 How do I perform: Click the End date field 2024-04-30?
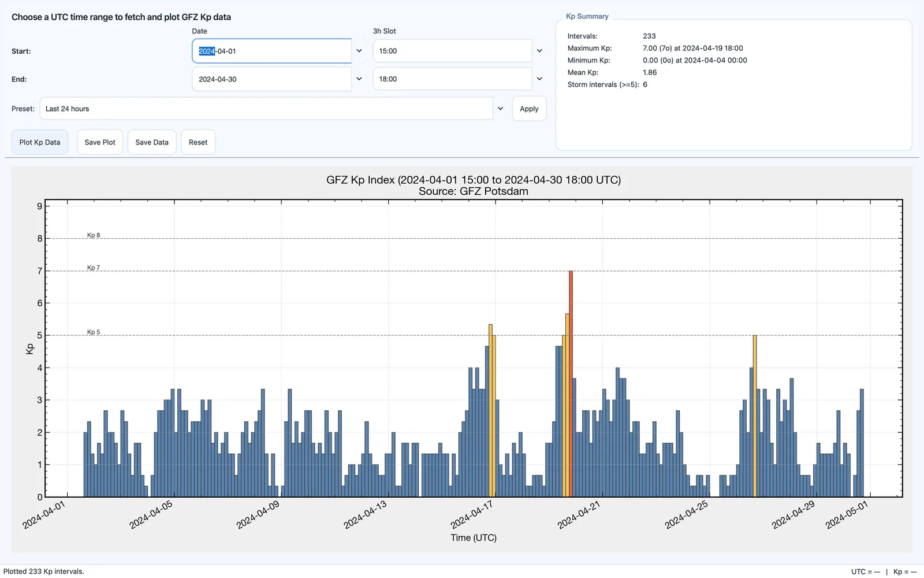point(272,79)
